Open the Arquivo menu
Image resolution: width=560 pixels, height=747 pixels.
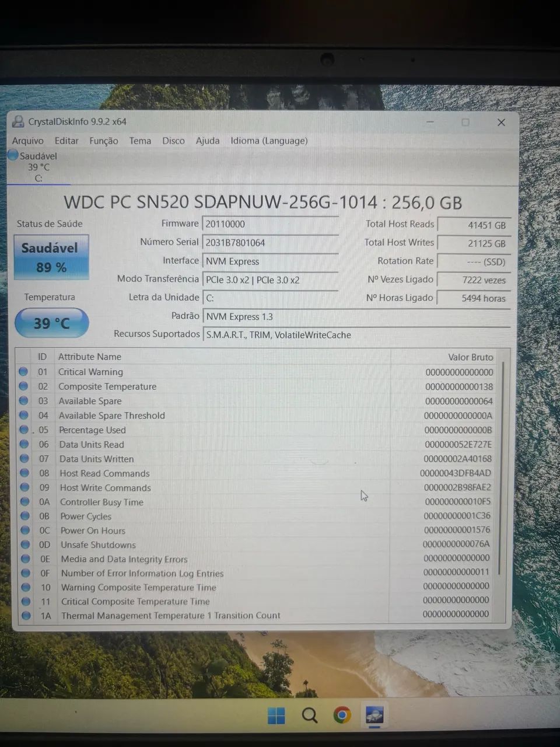click(x=27, y=141)
